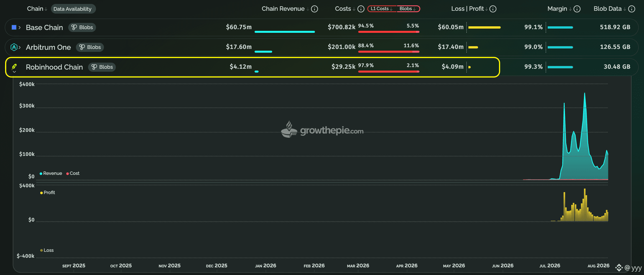The height and width of the screenshot is (275, 644).
Task: Click the sort arrow next to Chain
Action: [46, 9]
